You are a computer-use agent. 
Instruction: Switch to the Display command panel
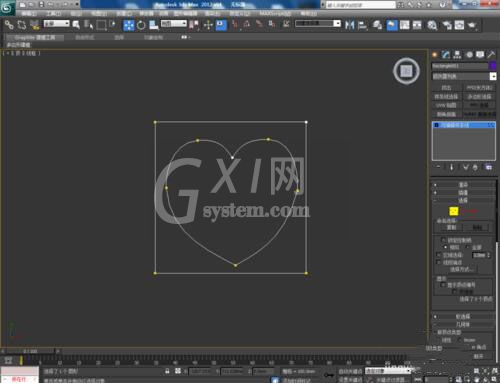pos(480,55)
